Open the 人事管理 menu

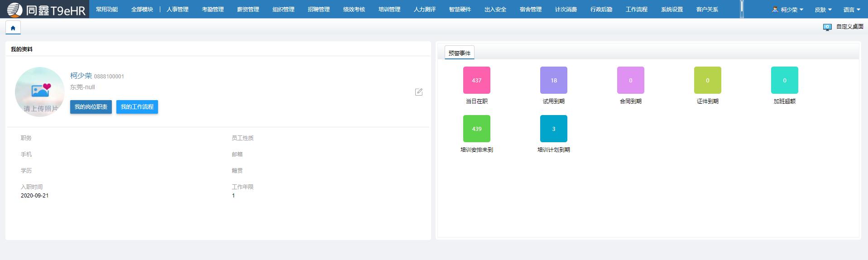[177, 10]
